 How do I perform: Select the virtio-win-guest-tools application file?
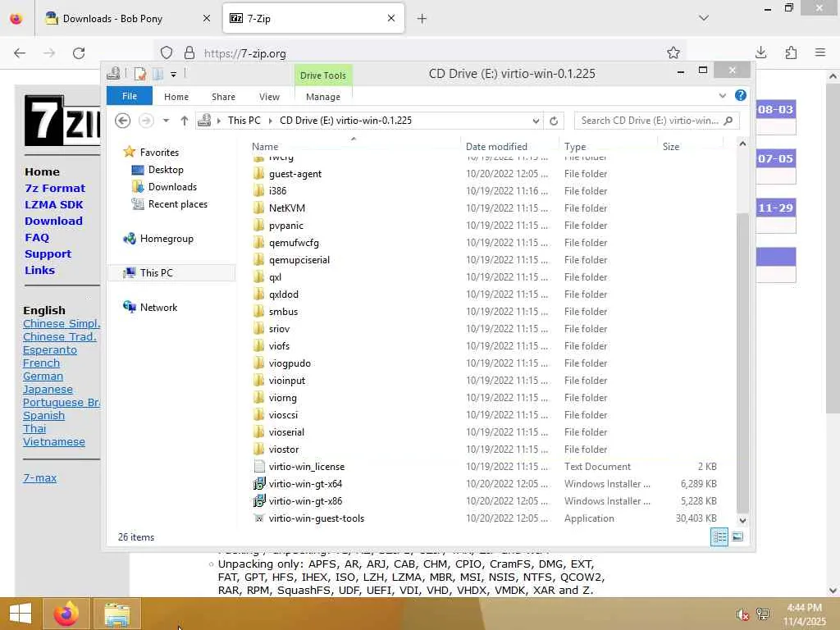316,518
